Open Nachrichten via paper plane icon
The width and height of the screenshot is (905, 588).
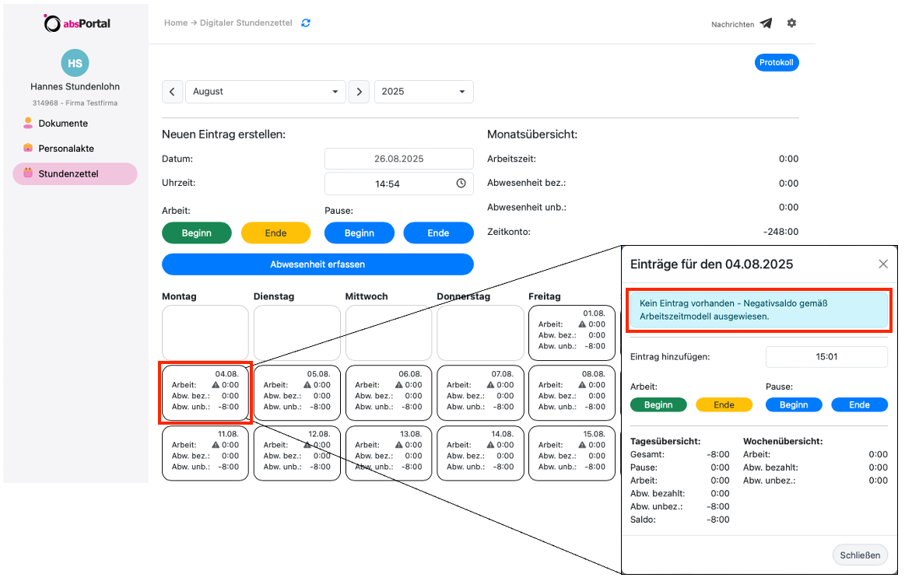pos(766,23)
